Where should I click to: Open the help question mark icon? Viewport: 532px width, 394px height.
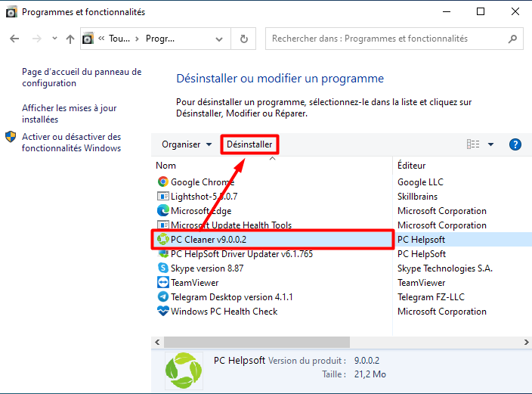(515, 144)
